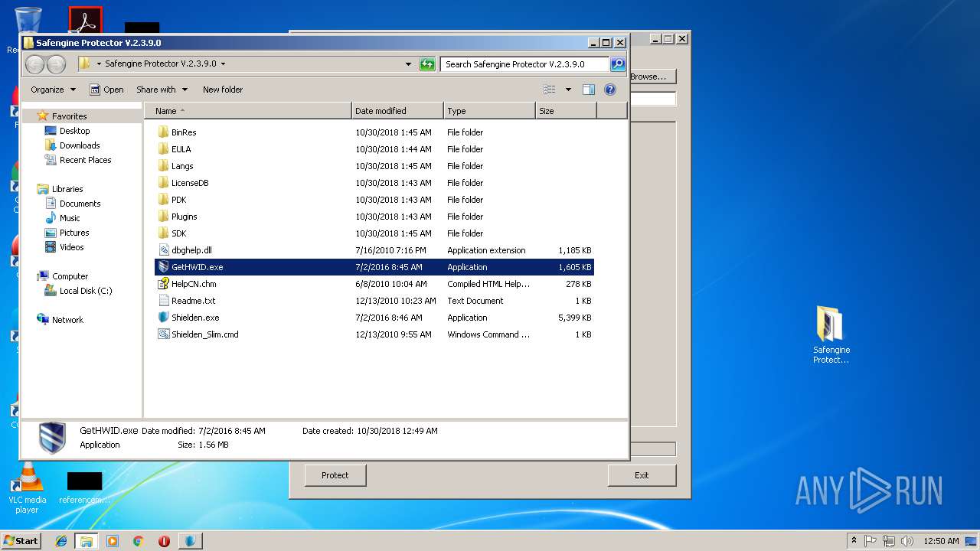Viewport: 980px width, 551px height.
Task: Expand the Change your view dropdown arrow
Action: pyautogui.click(x=568, y=90)
